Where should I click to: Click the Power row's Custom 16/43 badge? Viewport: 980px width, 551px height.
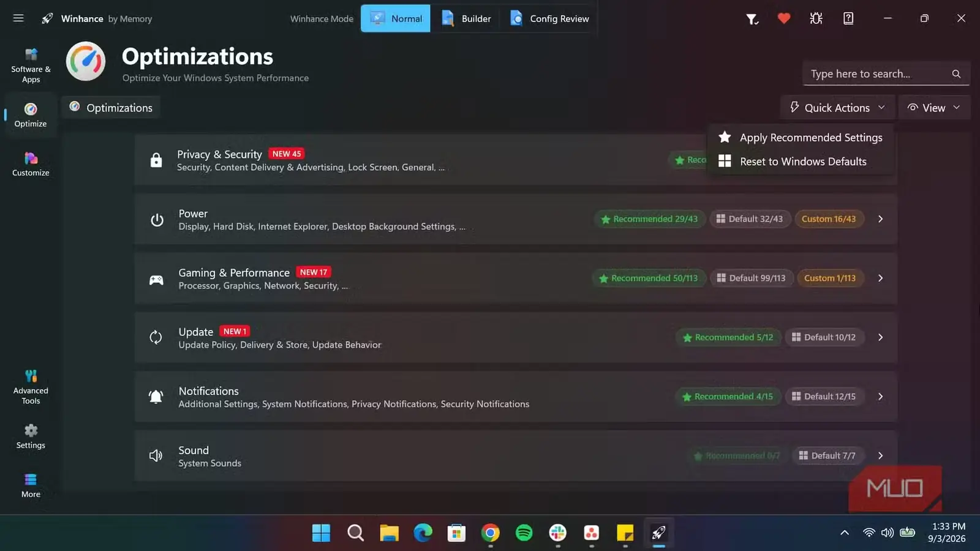pos(829,219)
